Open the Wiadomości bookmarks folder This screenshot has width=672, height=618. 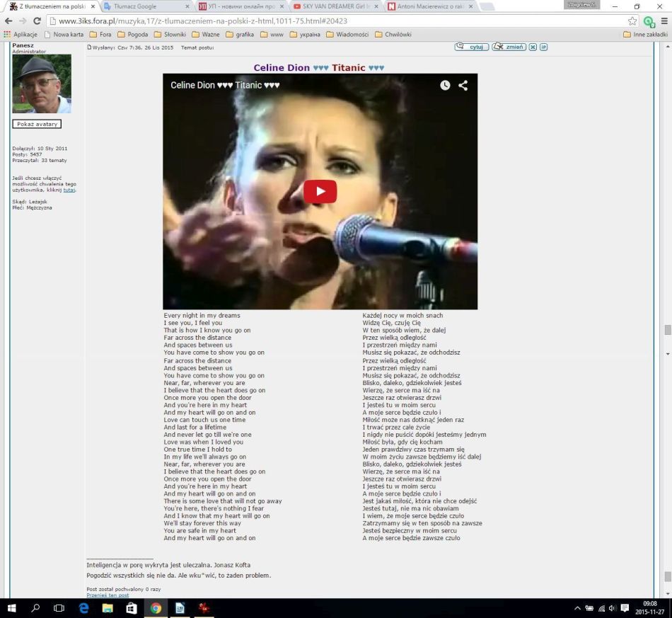click(347, 34)
